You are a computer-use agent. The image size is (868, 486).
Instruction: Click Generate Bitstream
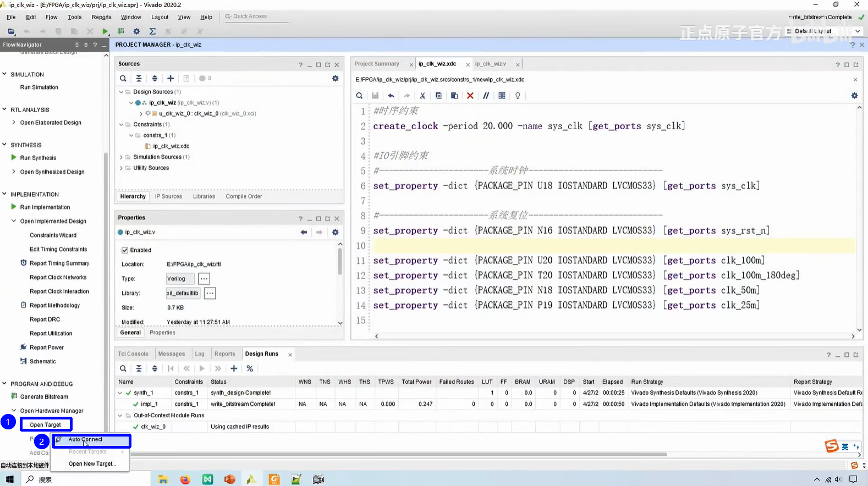click(x=44, y=397)
